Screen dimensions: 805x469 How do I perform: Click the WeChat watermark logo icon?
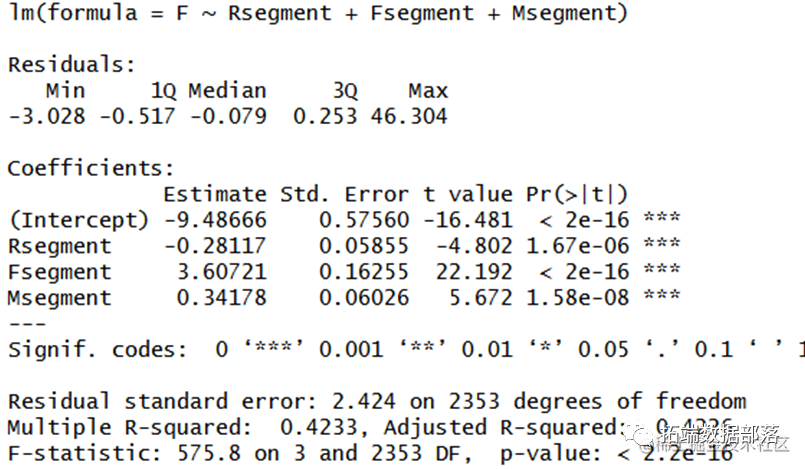pyautogui.click(x=640, y=435)
